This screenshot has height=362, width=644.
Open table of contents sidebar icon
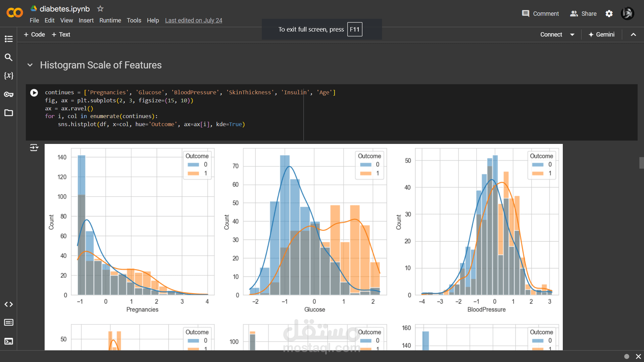9,39
